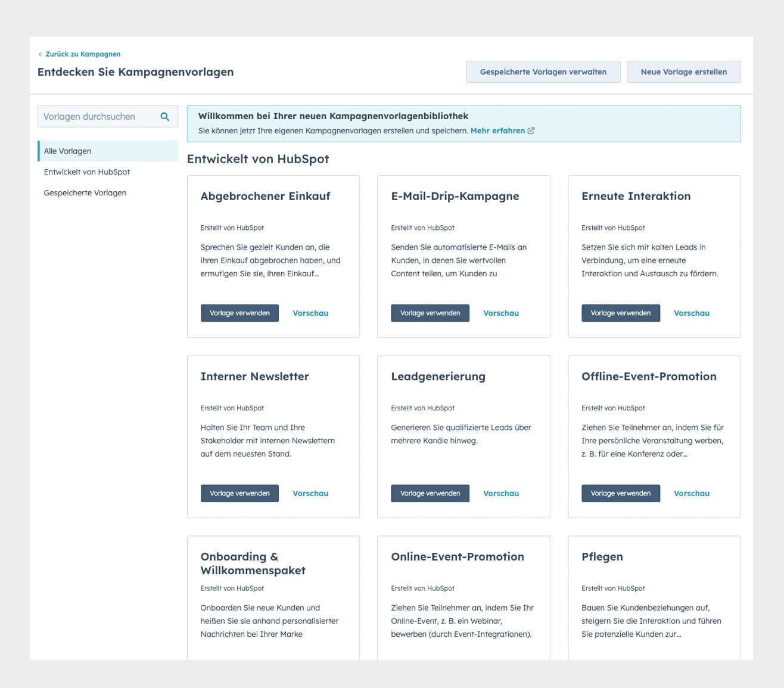
Task: Click the Erneute Interaktion card title
Action: [636, 197]
